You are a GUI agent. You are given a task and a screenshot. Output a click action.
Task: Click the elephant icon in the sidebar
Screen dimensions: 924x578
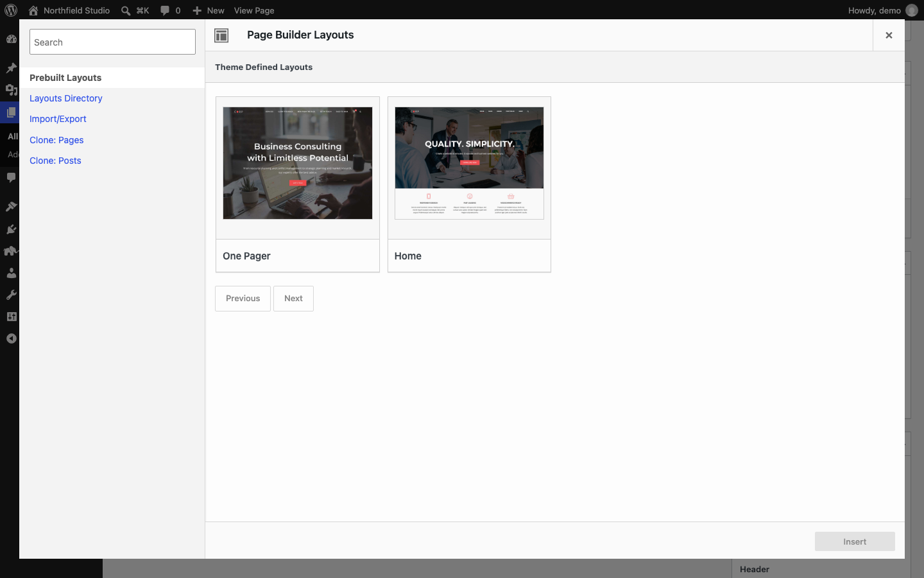tap(11, 251)
